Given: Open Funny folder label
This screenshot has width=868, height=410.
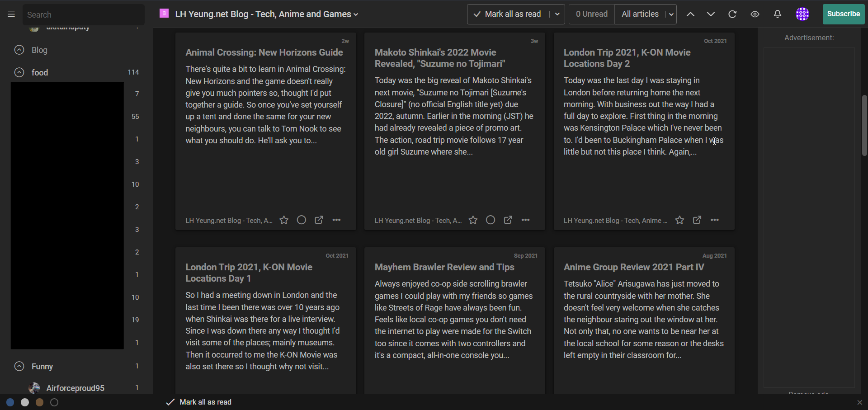Looking at the screenshot, I should tap(42, 367).
